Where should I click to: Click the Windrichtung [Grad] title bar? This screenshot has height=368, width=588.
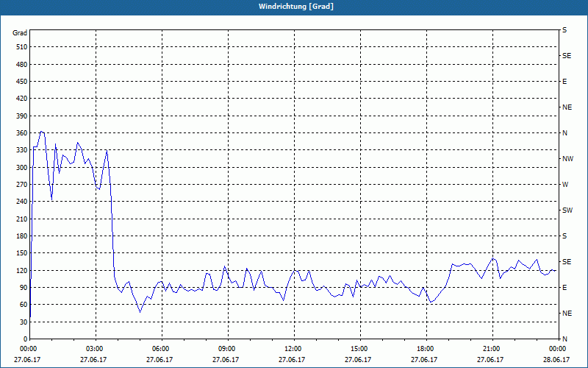[x=294, y=7]
